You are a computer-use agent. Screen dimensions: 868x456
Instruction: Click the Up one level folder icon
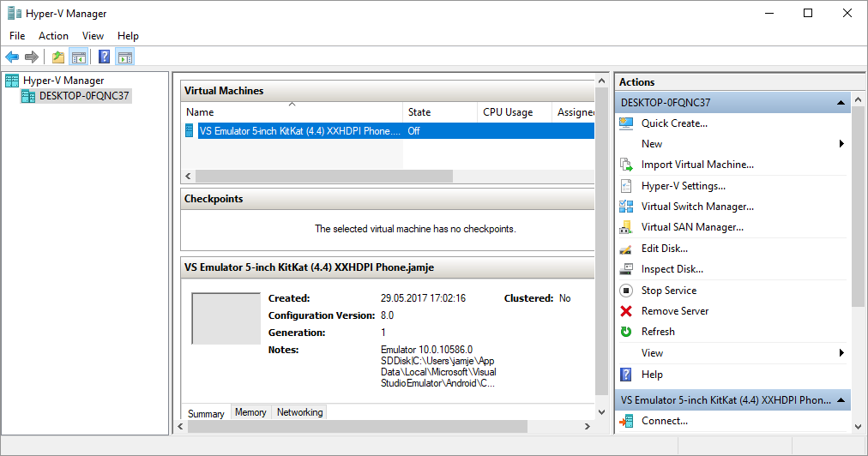pos(58,57)
